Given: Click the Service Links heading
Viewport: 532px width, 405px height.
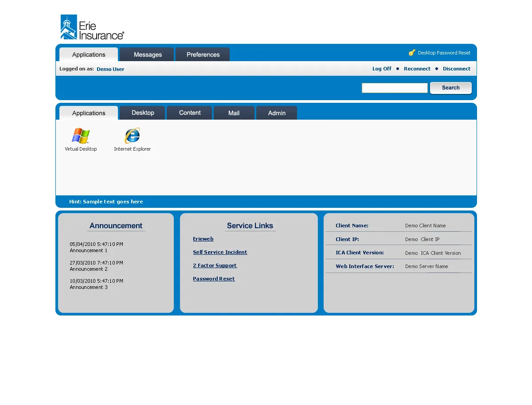Looking at the screenshot, I should [250, 226].
